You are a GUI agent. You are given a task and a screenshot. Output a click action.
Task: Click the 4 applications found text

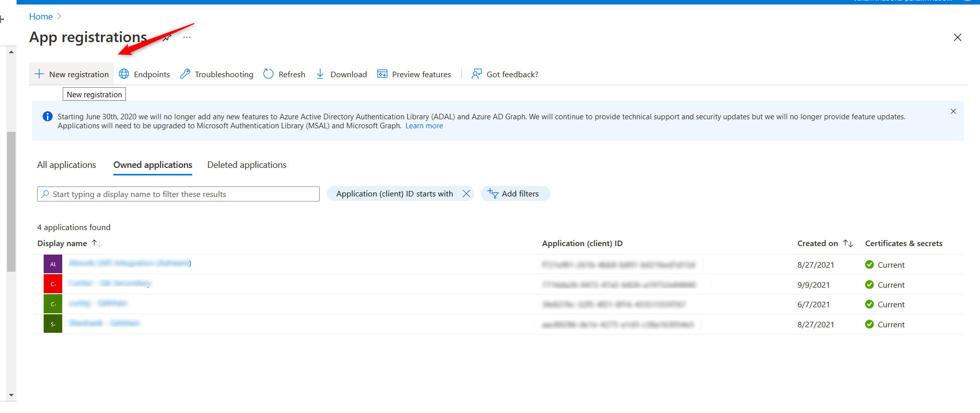74,227
